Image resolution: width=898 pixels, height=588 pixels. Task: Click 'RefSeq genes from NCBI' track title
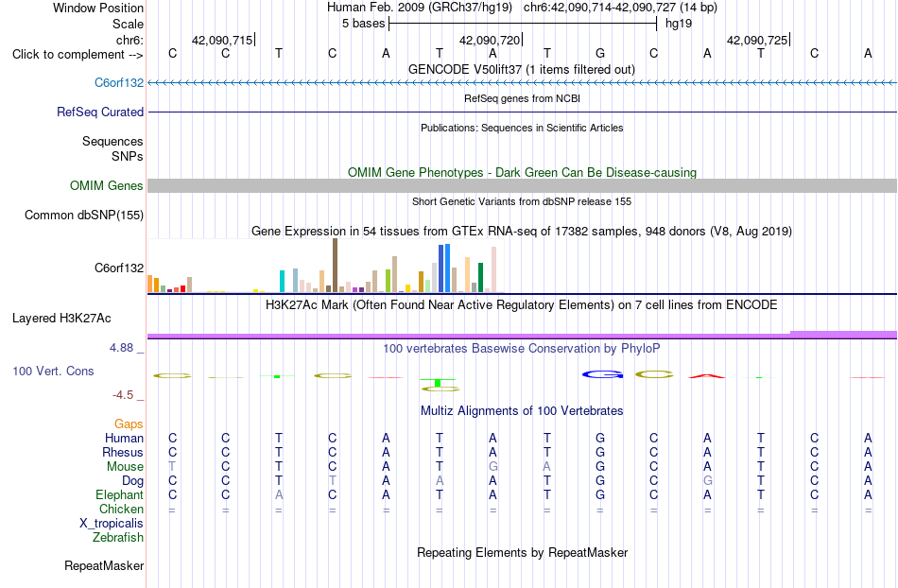pos(522,98)
